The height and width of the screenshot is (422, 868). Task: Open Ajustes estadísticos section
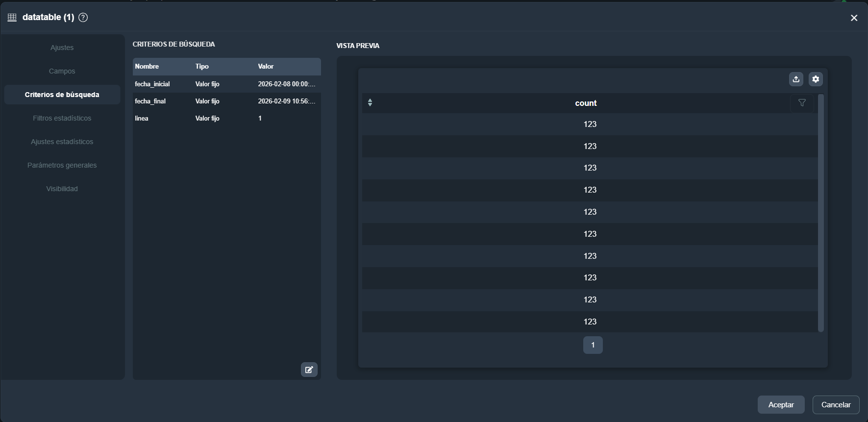[x=62, y=142]
